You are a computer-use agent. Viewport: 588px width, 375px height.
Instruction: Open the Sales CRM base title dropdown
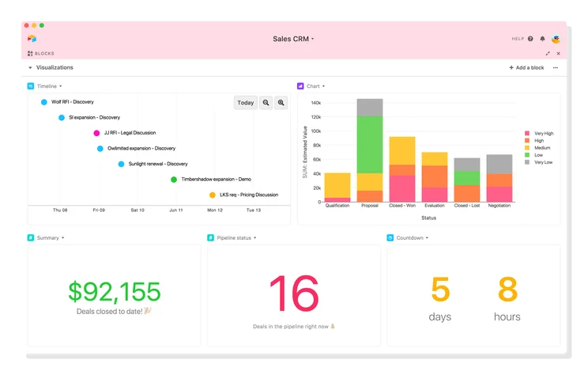point(293,39)
